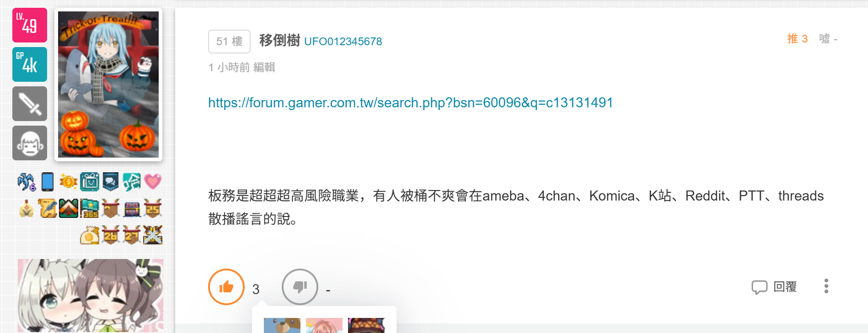Click the 回覆 reply speech bubble
The height and width of the screenshot is (333, 868).
(774, 287)
